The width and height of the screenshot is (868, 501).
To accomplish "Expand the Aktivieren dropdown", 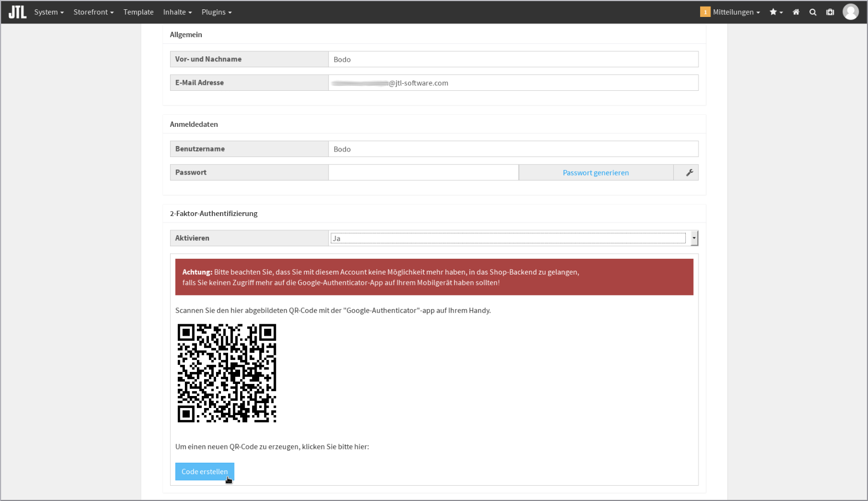I will click(x=694, y=238).
